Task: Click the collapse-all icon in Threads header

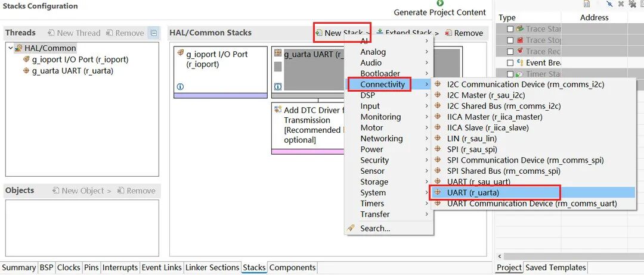Action: click(154, 33)
